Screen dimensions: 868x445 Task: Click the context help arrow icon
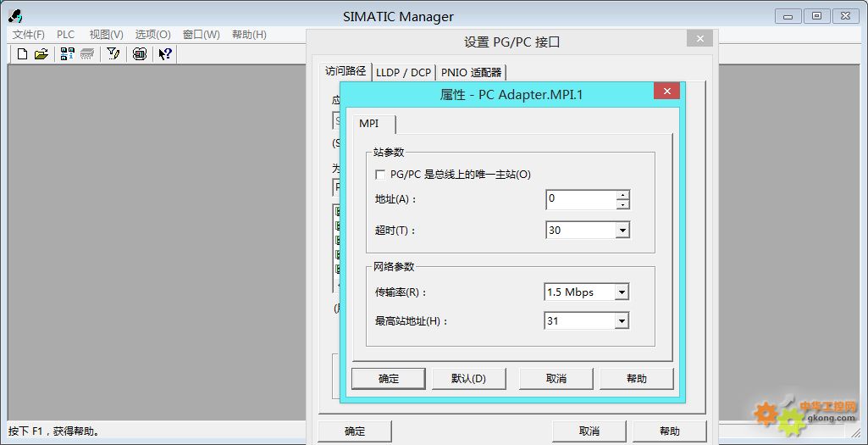165,53
